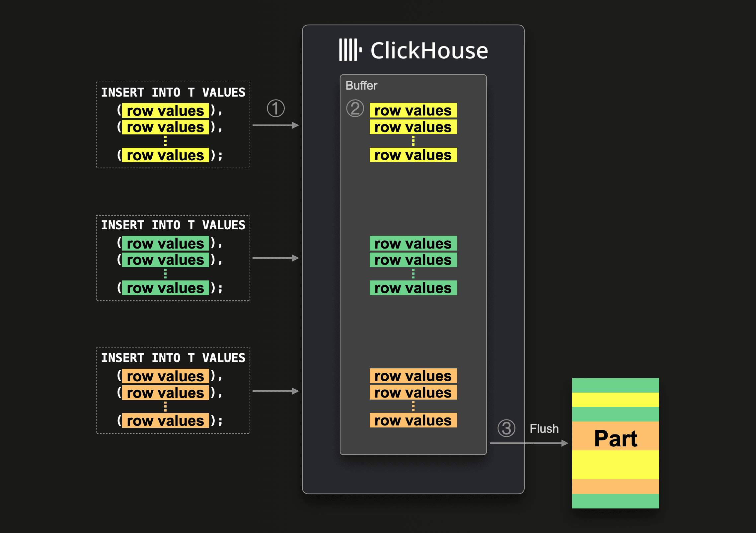Click last yellow row values ending with semicolon
This screenshot has height=533, width=756.
pyautogui.click(x=166, y=155)
